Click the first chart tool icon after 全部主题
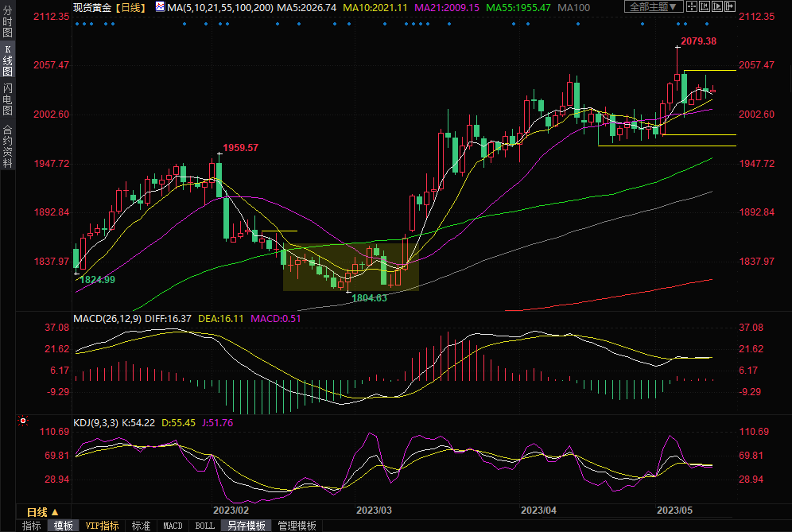Image resolution: width=792 pixels, height=532 pixels. (693, 6)
